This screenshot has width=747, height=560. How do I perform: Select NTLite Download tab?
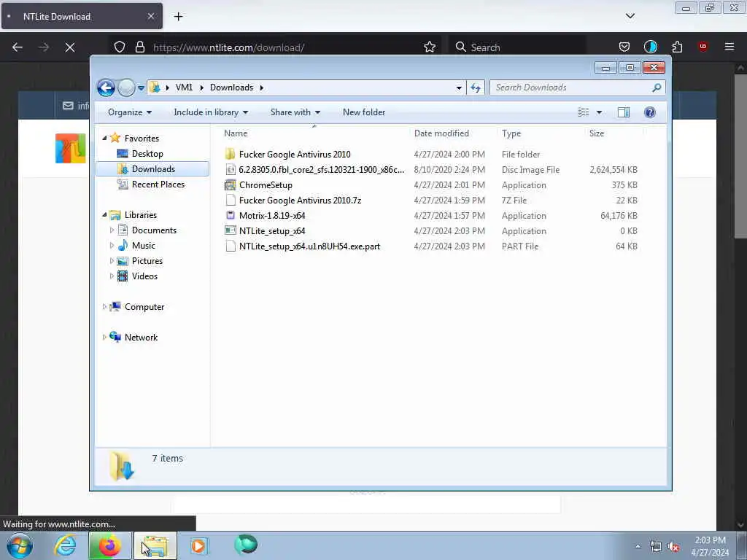82,17
